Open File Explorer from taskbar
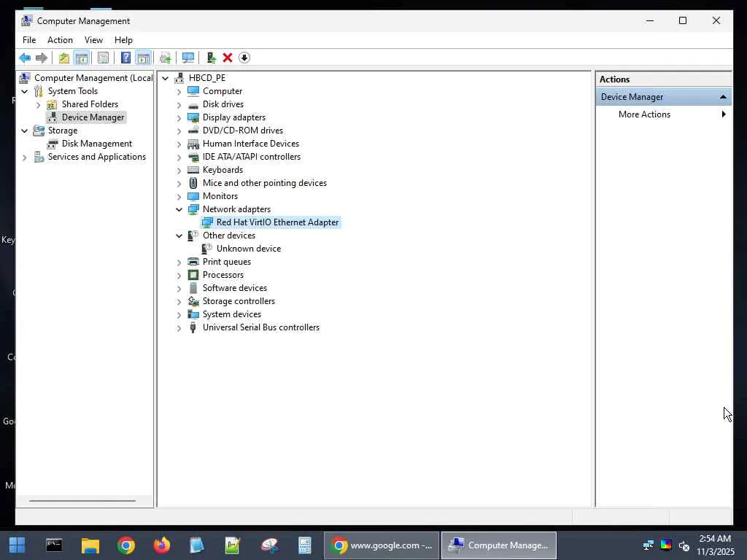Image resolution: width=747 pixels, height=560 pixels. 90,545
